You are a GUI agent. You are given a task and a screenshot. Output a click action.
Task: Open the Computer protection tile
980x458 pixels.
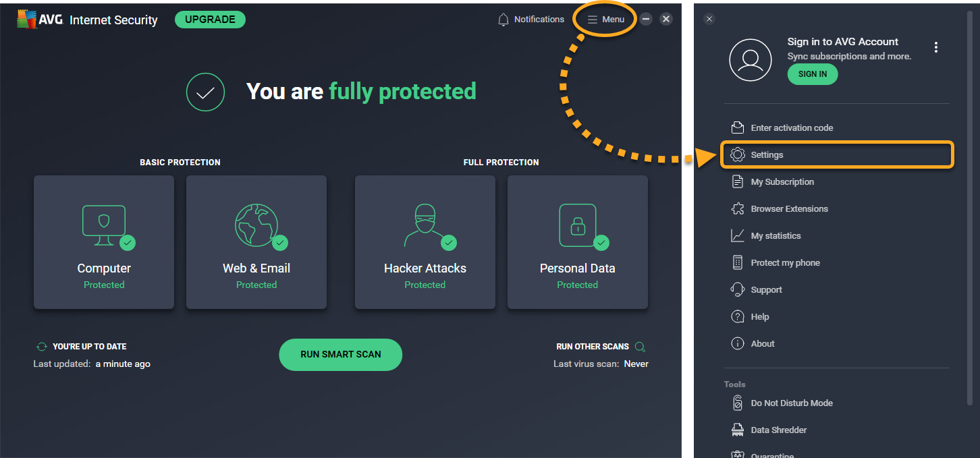tap(104, 241)
